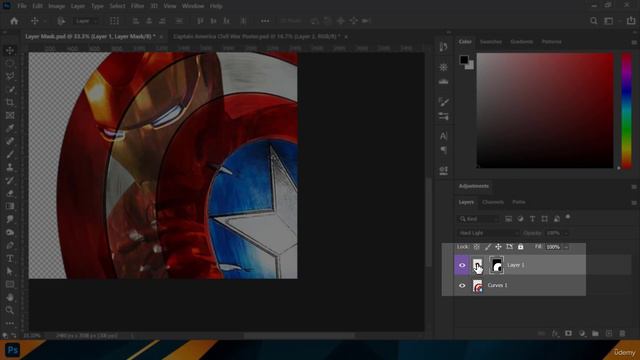Select the Brush tool

pos(10,154)
